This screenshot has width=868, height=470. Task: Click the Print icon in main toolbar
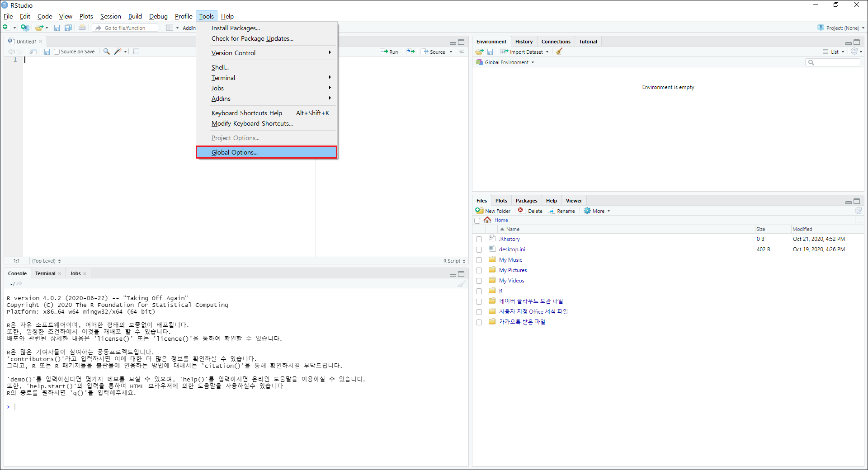click(82, 28)
